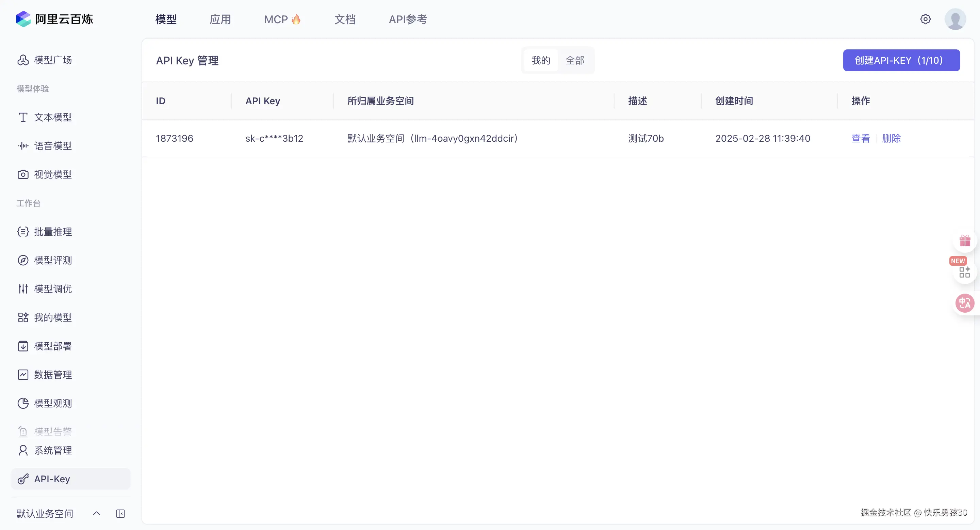Click the gift icon floating button

965,241
